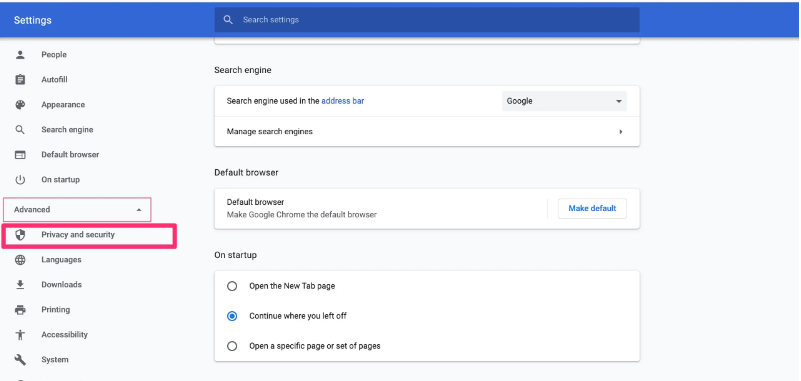Click the Downloads arrow icon
Image resolution: width=801 pixels, height=381 pixels.
click(x=20, y=284)
